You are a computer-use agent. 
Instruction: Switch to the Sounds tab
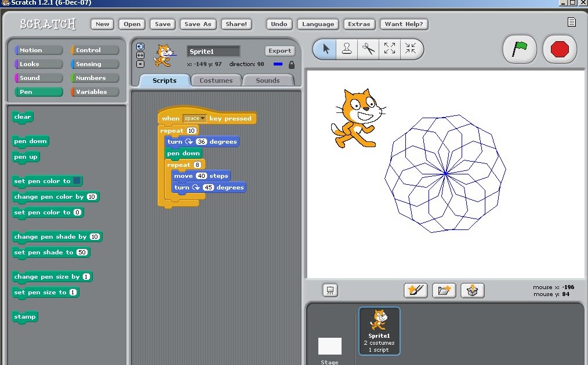point(267,80)
